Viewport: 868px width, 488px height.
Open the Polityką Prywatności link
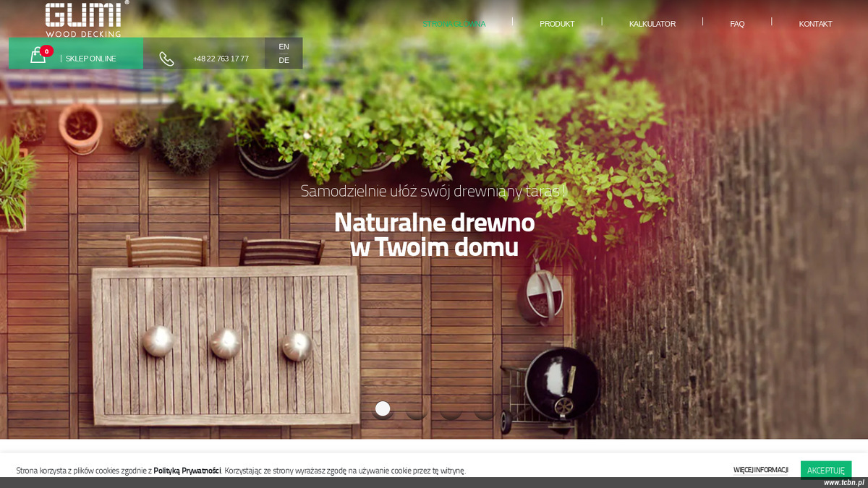[187, 471]
